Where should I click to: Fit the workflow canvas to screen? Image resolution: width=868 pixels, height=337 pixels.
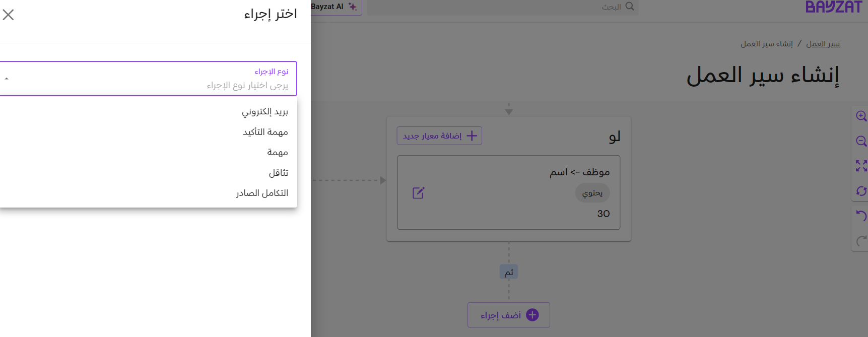tap(861, 166)
